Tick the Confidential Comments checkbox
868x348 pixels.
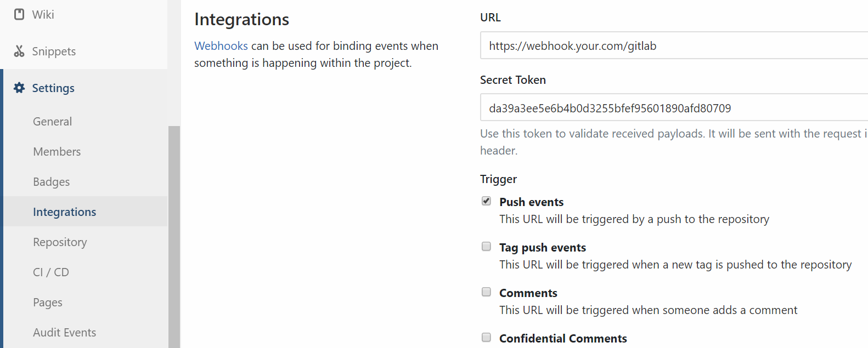click(486, 338)
